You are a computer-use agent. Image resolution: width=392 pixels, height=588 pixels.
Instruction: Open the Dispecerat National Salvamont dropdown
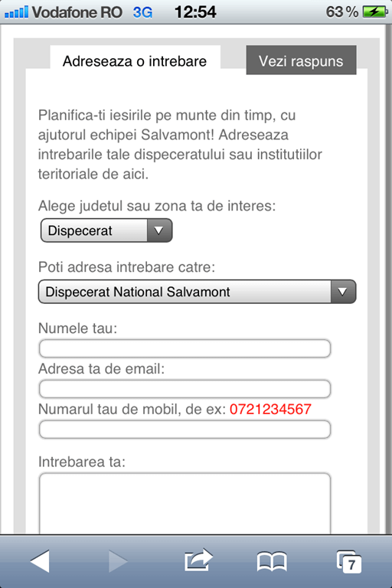[x=197, y=292]
